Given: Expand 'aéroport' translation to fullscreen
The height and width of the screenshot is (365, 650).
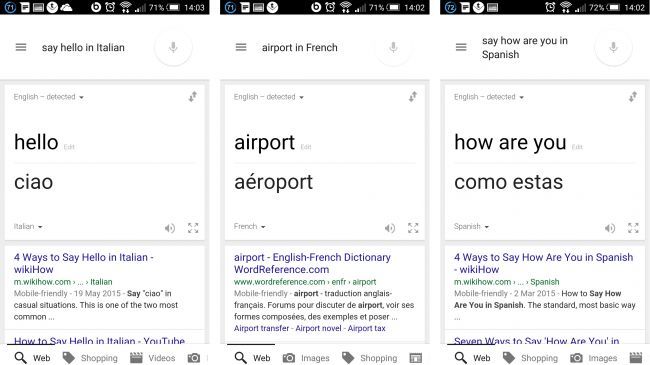Looking at the screenshot, I should click(413, 228).
